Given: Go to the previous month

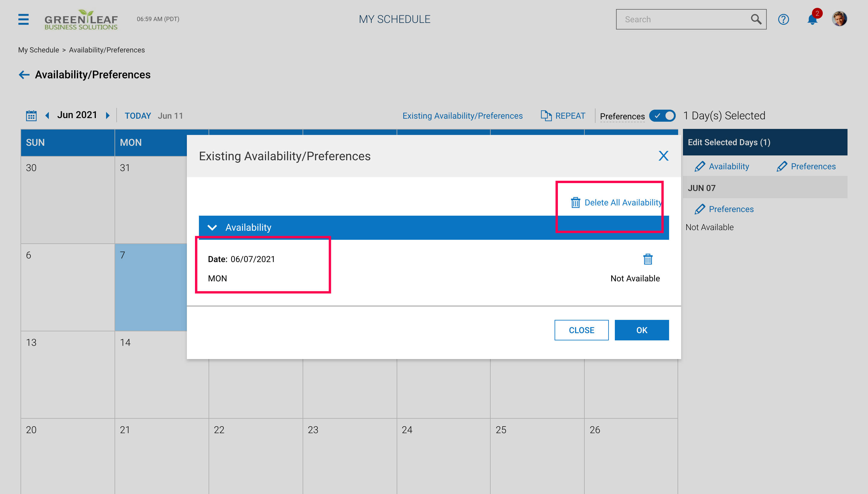Looking at the screenshot, I should click(x=47, y=116).
